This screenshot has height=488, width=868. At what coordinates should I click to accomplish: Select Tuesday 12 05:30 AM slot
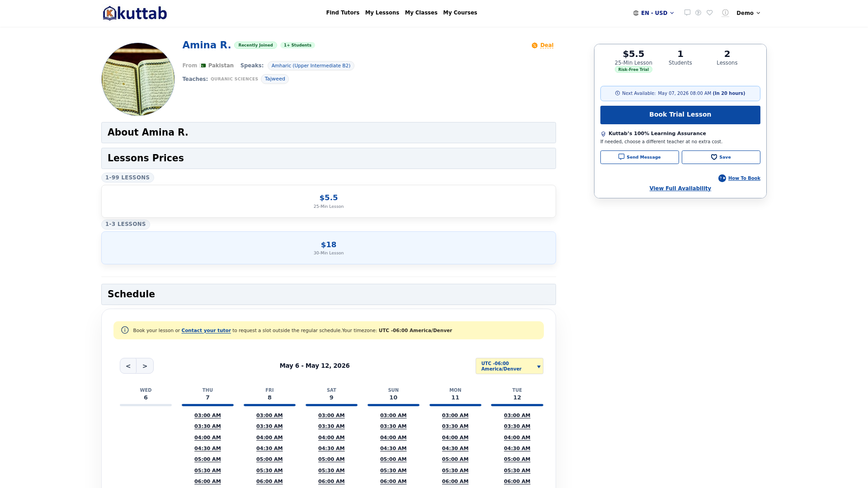[517, 471]
